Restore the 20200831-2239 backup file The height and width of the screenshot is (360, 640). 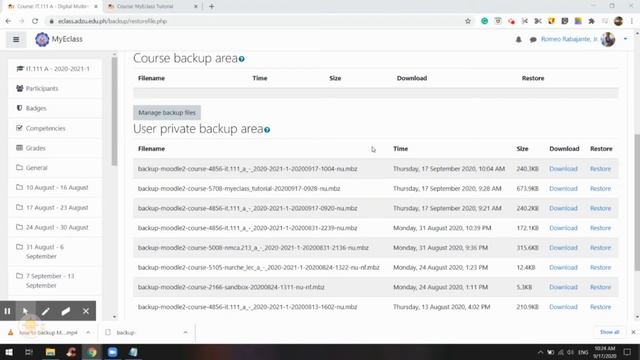click(600, 228)
